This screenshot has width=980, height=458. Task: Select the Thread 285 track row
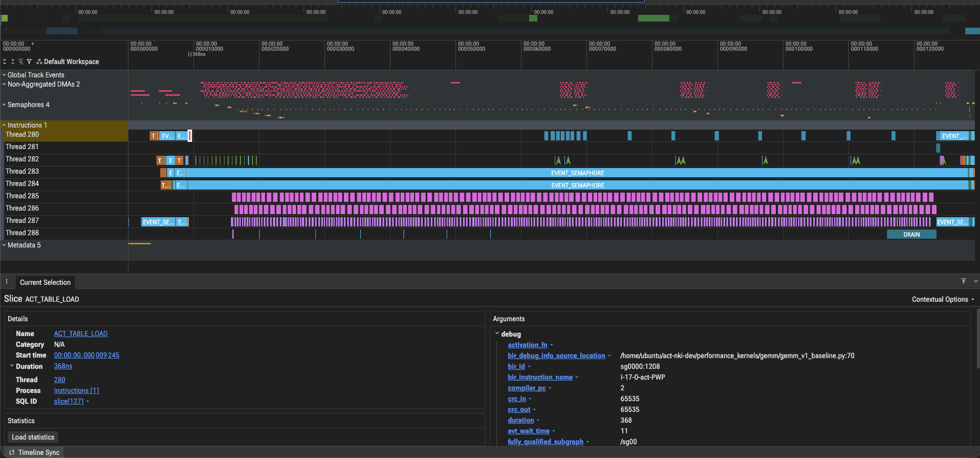pyautogui.click(x=64, y=196)
